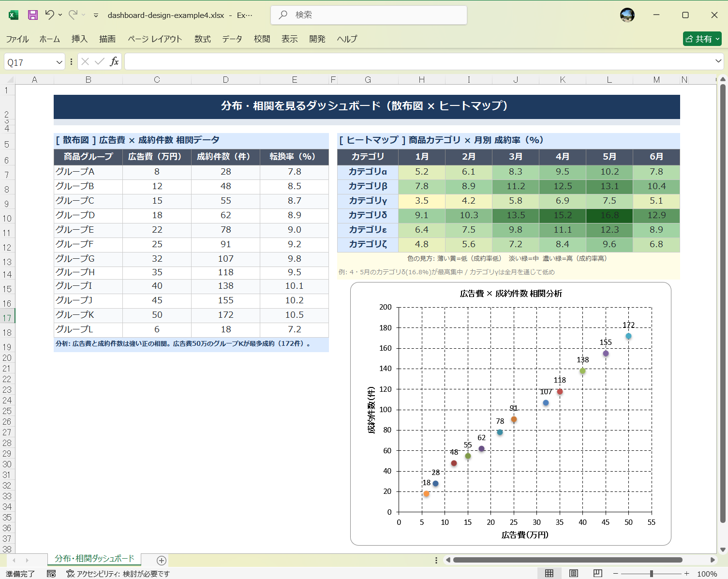Select the 分布・相関ダッシュボード sheet tab
Screen dimensions: 728x579
(x=94, y=559)
